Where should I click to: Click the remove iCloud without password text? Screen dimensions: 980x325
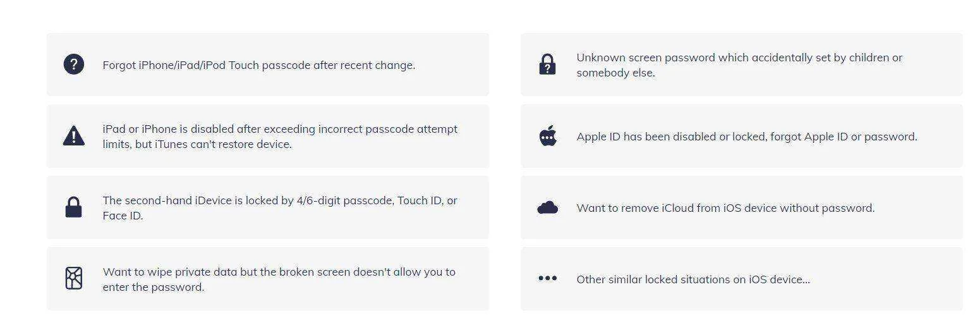(x=725, y=208)
